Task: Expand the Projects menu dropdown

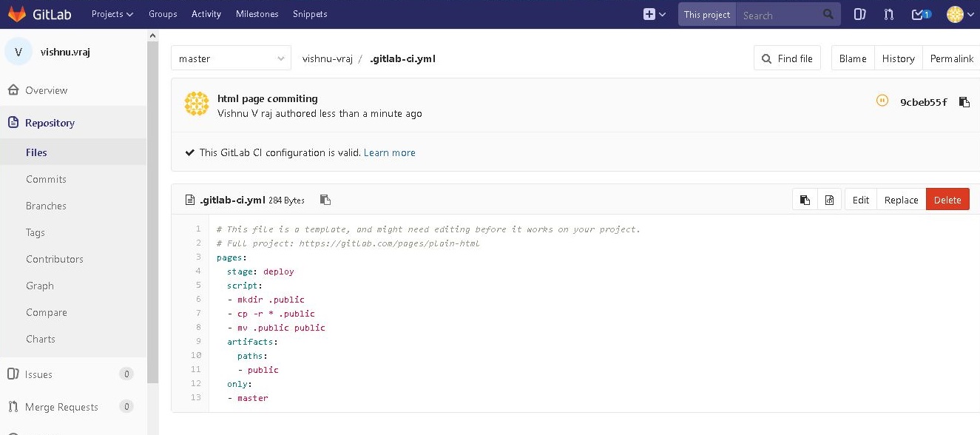Action: [x=112, y=14]
